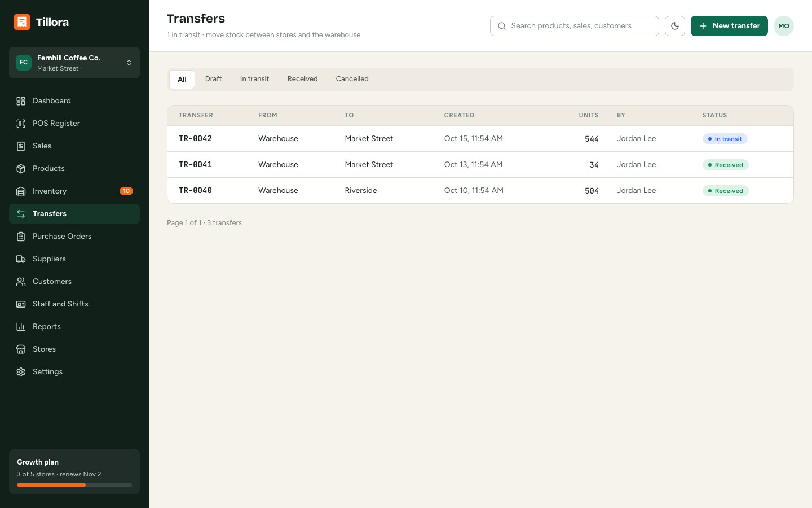Screen dimensions: 812x508
Task: Open Products box icon
Action: tap(21, 169)
